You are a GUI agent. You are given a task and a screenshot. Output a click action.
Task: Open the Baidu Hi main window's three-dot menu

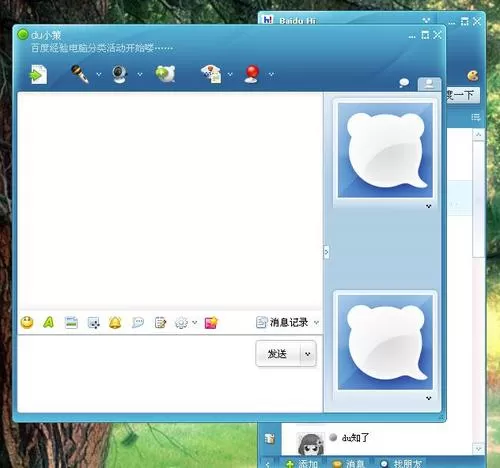(452, 23)
